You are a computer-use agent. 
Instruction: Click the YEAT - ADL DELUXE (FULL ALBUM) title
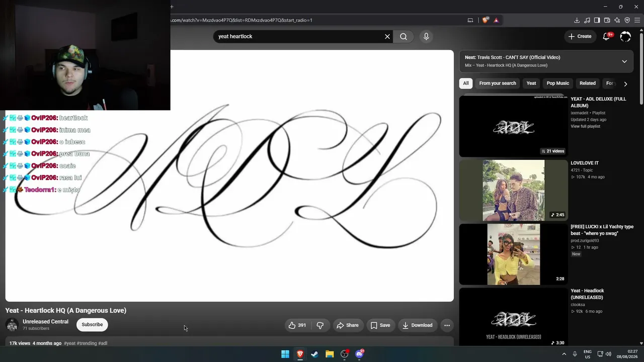coord(598,103)
